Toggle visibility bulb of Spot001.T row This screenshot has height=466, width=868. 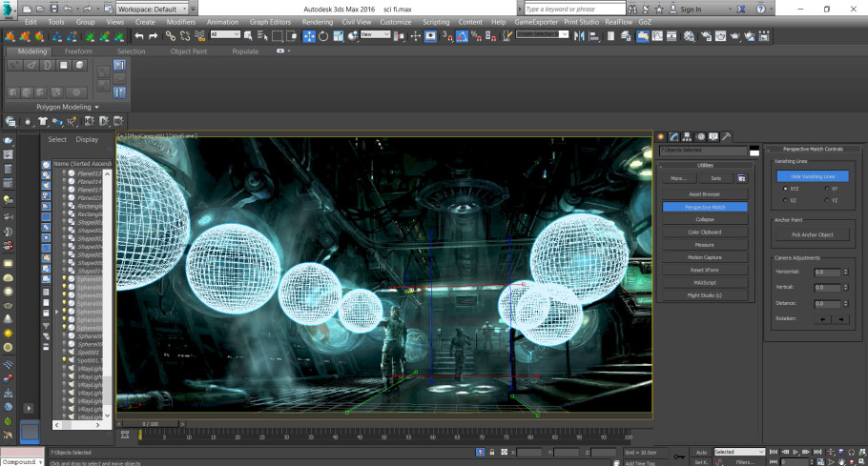(x=64, y=360)
